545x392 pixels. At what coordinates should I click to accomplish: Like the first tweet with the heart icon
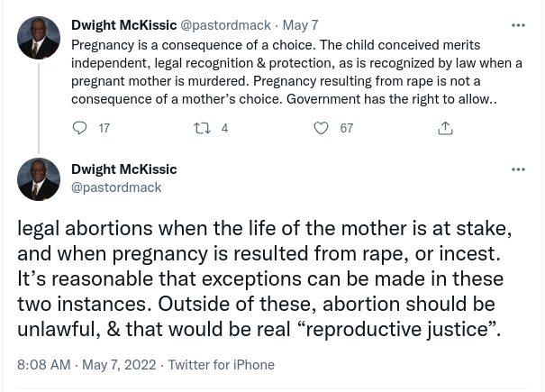pyautogui.click(x=322, y=128)
